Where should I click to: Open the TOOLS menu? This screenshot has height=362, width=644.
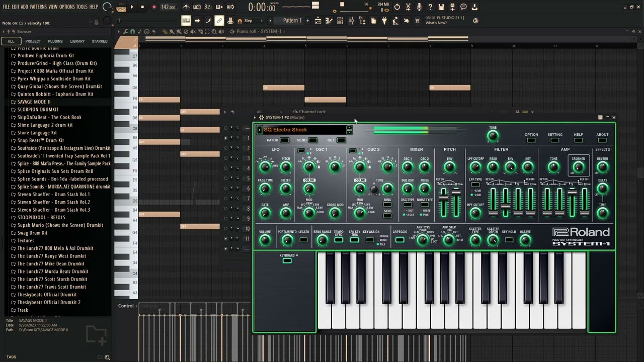pyautogui.click(x=82, y=7)
